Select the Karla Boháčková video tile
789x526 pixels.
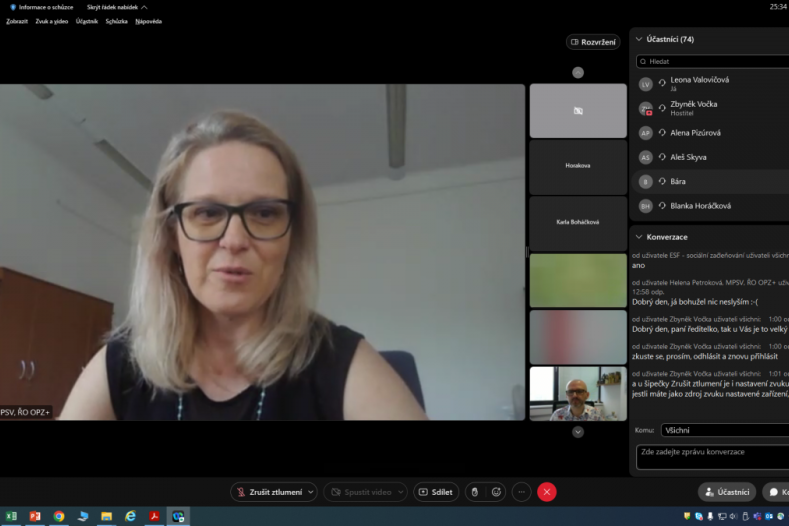[x=578, y=223]
